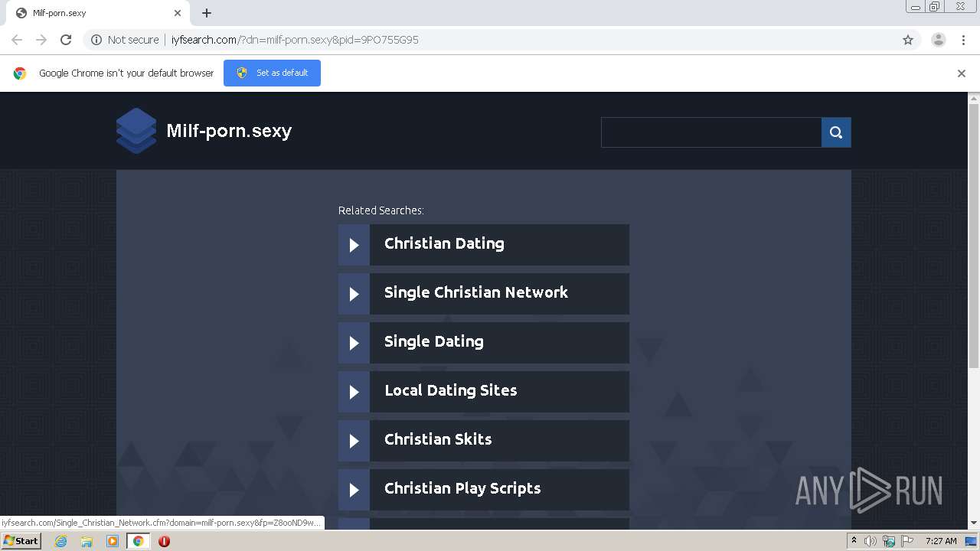Click the stacked layers site logo
This screenshot has width=980, height=551.
[136, 131]
